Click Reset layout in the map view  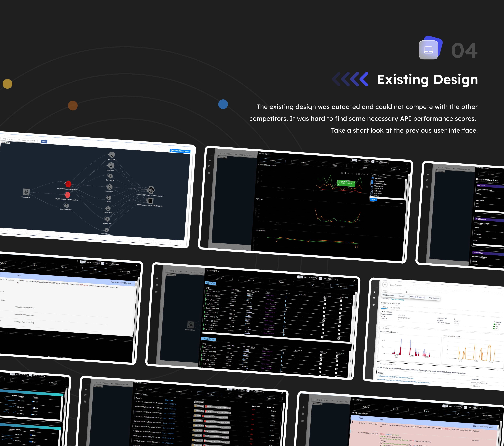tap(5, 142)
